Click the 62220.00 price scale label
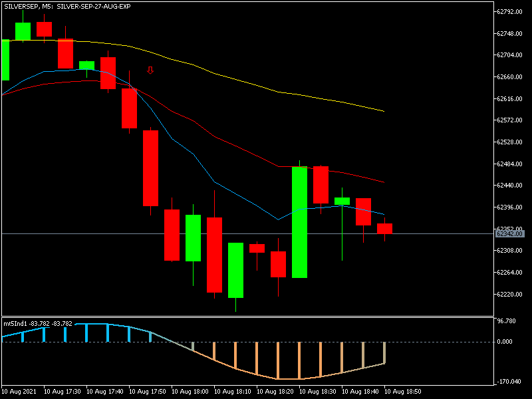The width and height of the screenshot is (532, 399). pyautogui.click(x=509, y=294)
